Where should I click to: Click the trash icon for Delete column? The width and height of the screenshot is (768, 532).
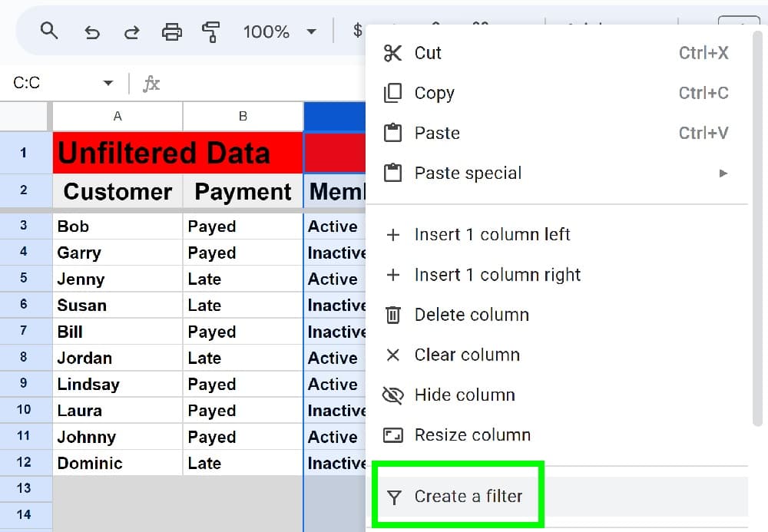392,315
